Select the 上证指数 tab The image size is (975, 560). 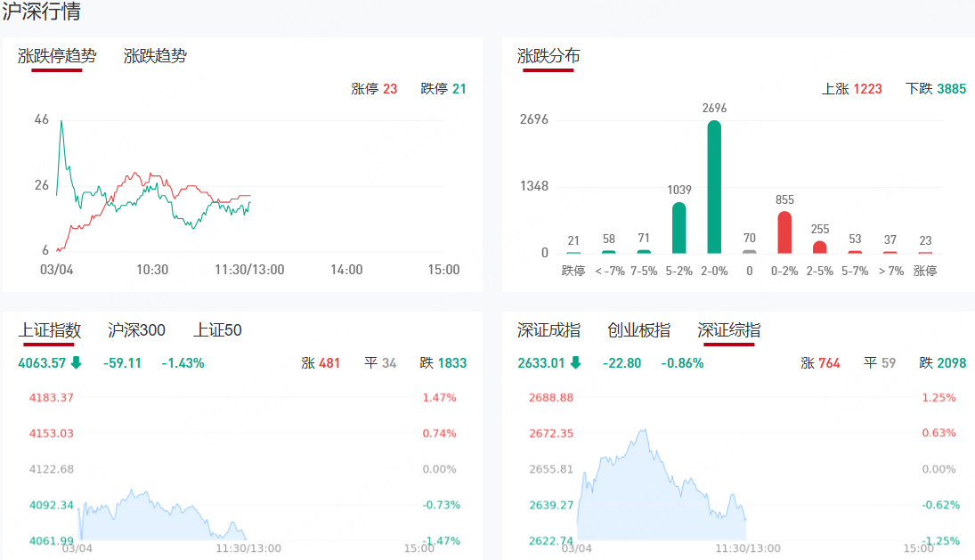tap(50, 330)
